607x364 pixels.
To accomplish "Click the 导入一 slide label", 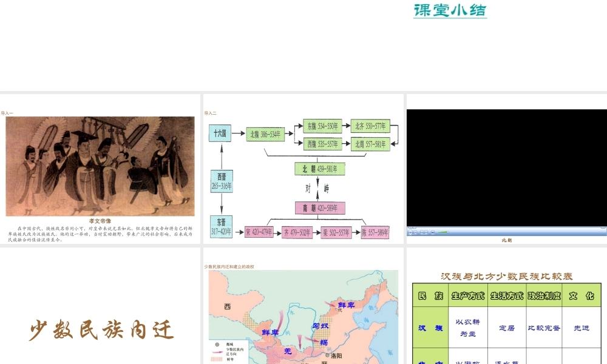I will 7,113.
